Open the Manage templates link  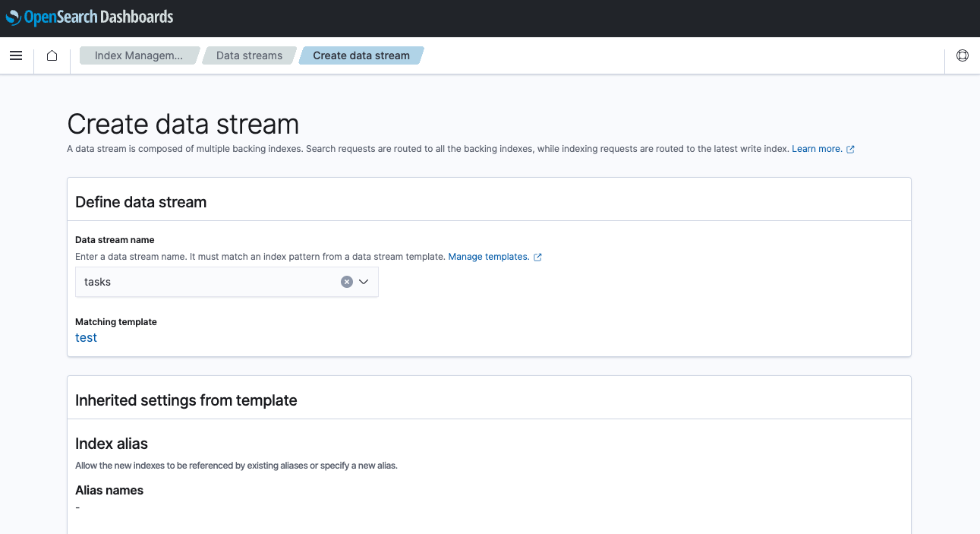click(490, 257)
